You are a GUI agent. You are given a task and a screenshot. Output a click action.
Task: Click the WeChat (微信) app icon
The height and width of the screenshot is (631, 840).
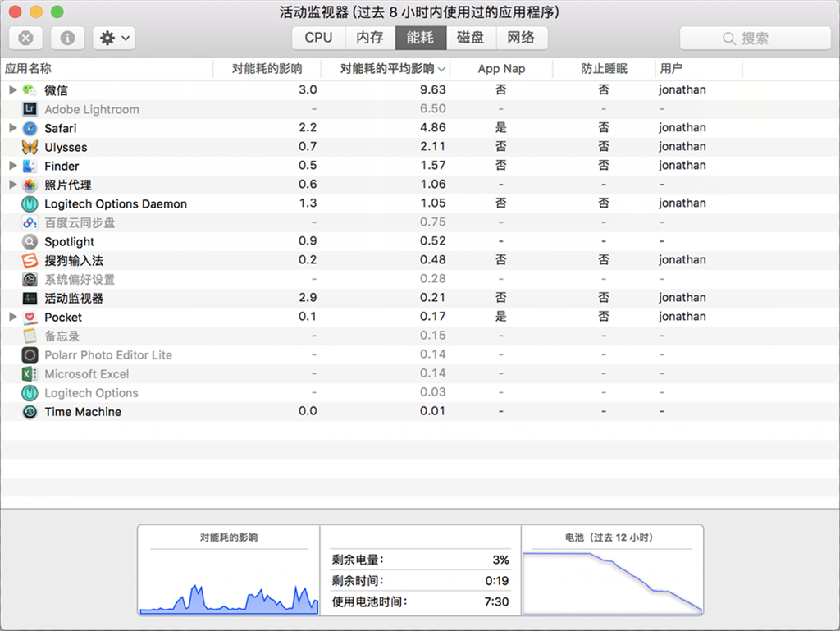(30, 90)
